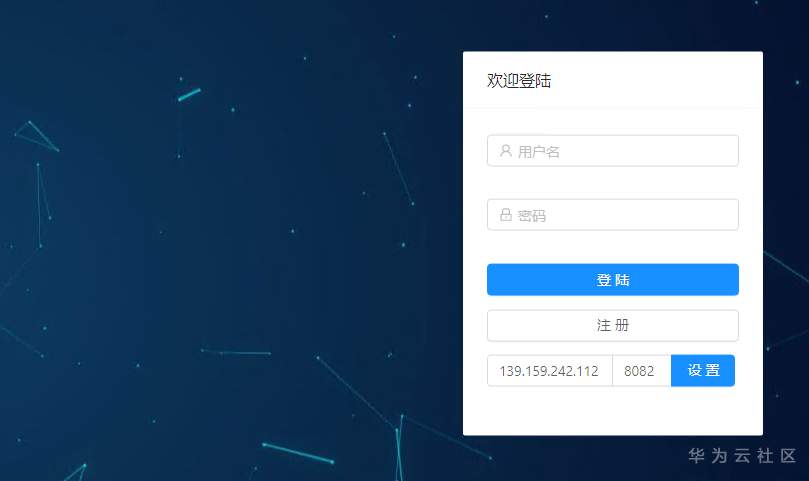
Task: Apply server settings with the 设置 button
Action: (703, 371)
